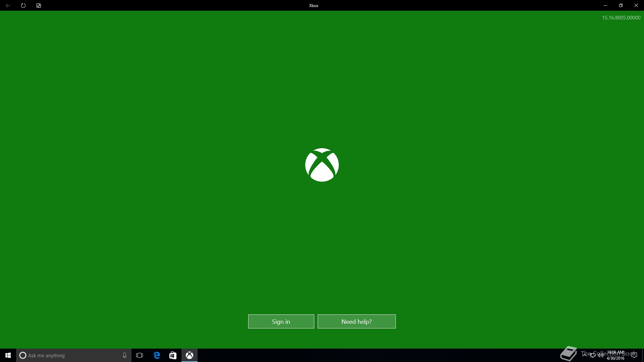Click the Sign in button
The width and height of the screenshot is (644, 362).
(281, 321)
